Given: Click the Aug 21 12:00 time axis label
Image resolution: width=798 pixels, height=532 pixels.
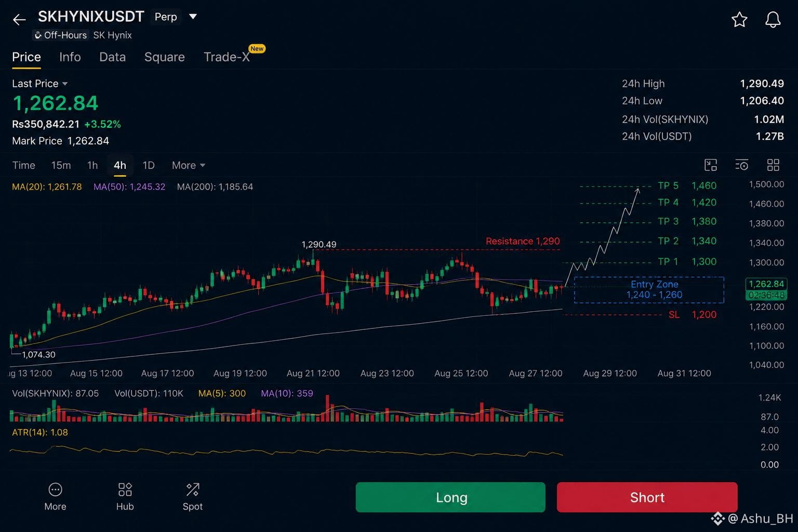Looking at the screenshot, I should coord(313,373).
